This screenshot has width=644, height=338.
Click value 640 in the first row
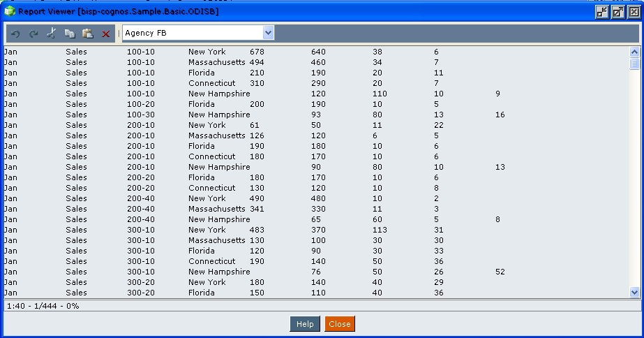tap(318, 52)
